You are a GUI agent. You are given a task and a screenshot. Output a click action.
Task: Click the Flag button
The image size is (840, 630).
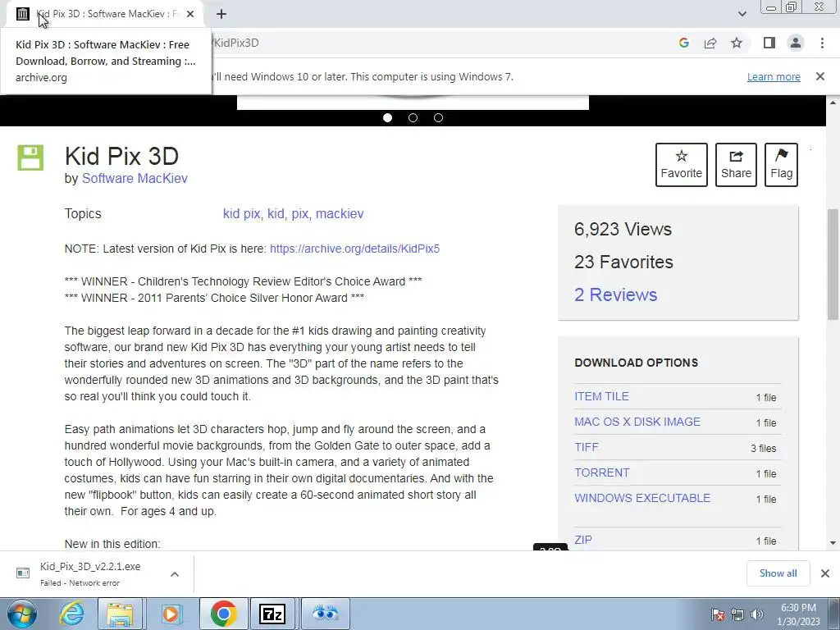click(x=781, y=164)
